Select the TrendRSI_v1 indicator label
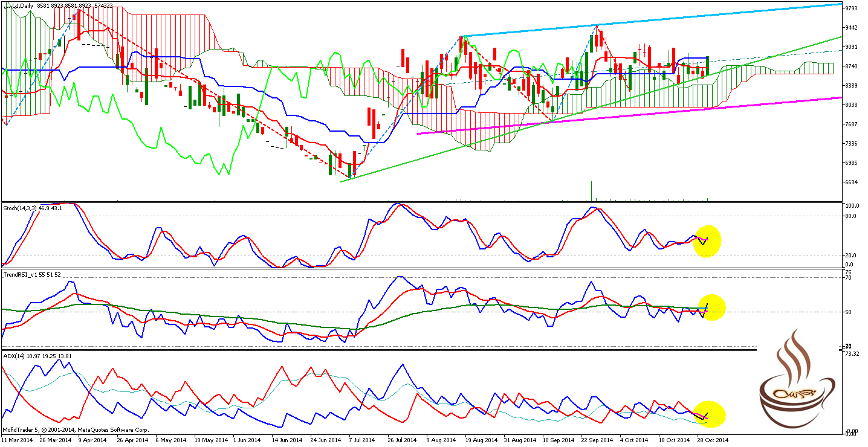 click(x=31, y=274)
